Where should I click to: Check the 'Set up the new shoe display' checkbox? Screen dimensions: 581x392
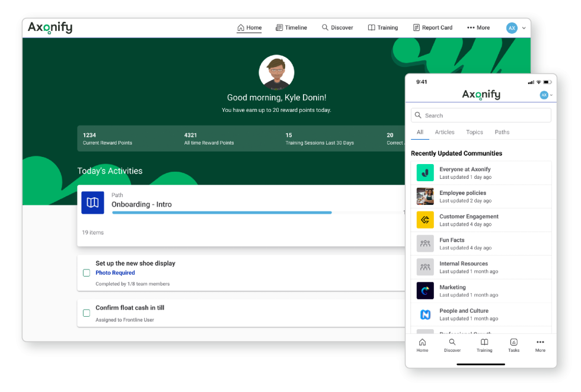(x=87, y=273)
